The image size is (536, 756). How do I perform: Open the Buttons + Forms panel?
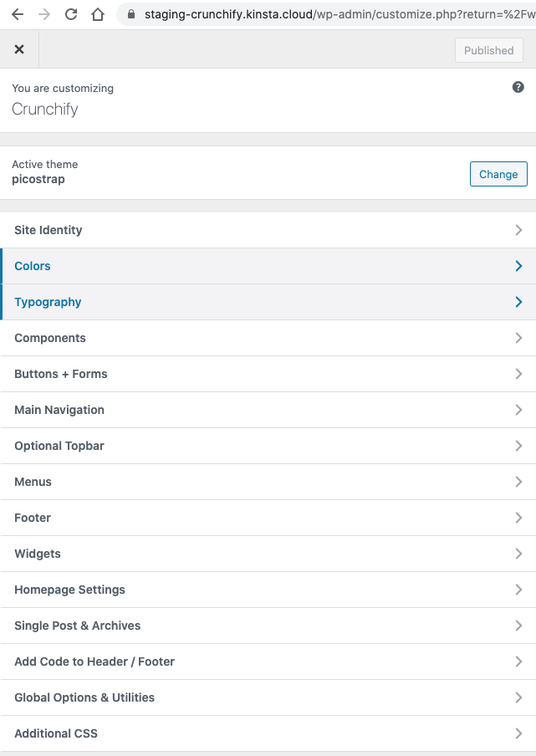(x=268, y=374)
